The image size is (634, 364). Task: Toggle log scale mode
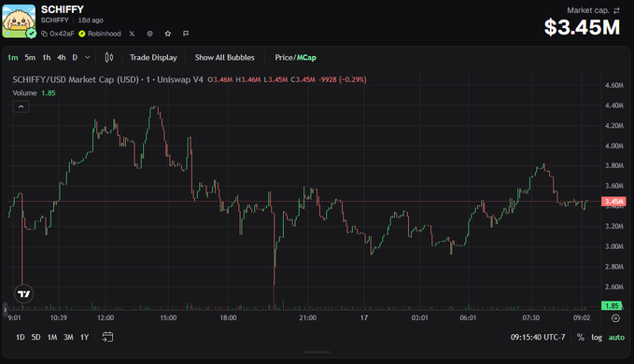click(x=597, y=337)
